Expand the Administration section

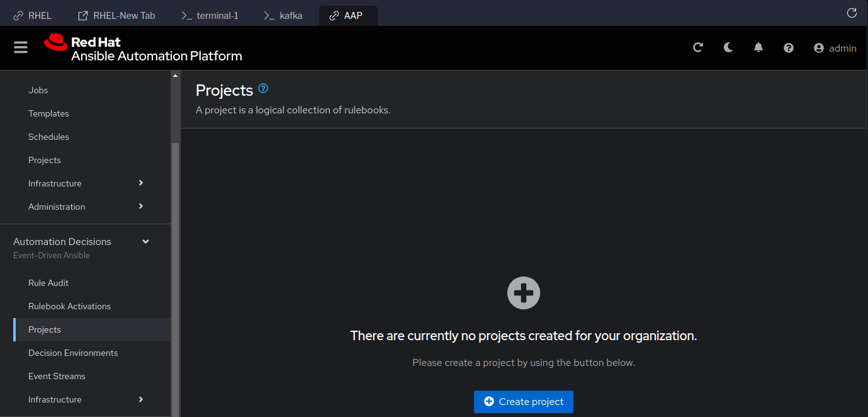point(85,207)
